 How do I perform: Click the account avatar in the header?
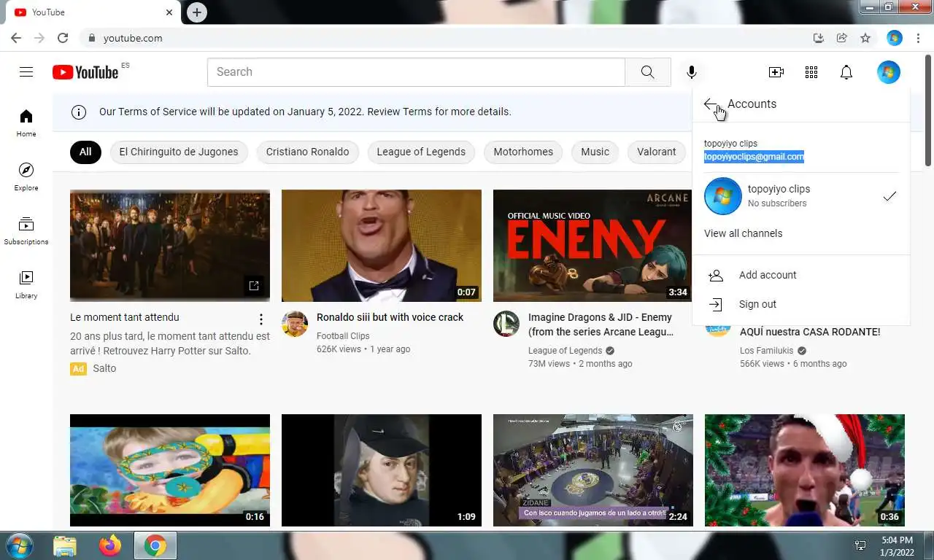[x=889, y=72]
